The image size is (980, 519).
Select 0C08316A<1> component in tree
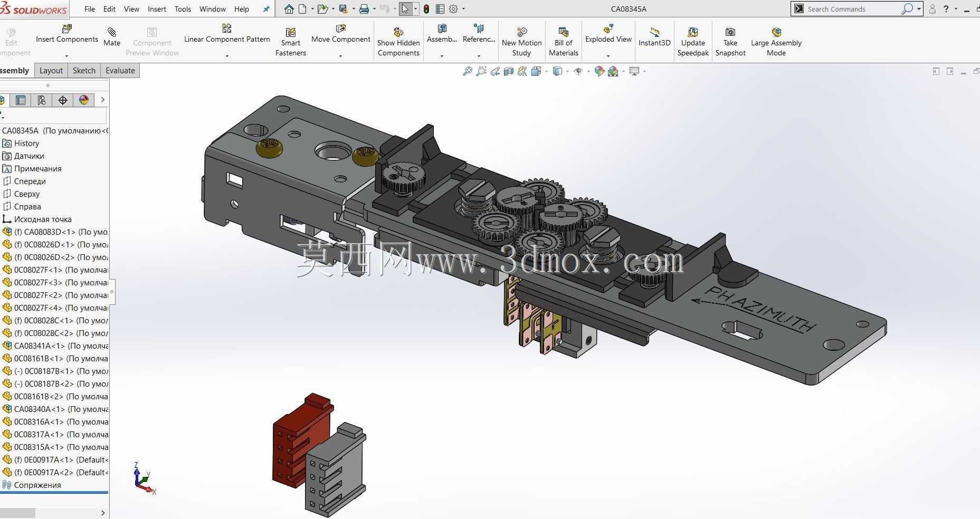click(x=55, y=422)
